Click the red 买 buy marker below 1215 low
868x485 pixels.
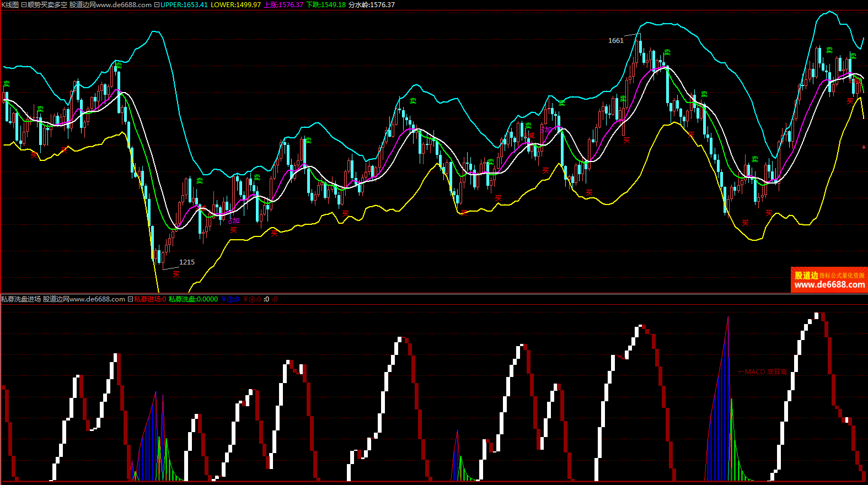tap(176, 273)
